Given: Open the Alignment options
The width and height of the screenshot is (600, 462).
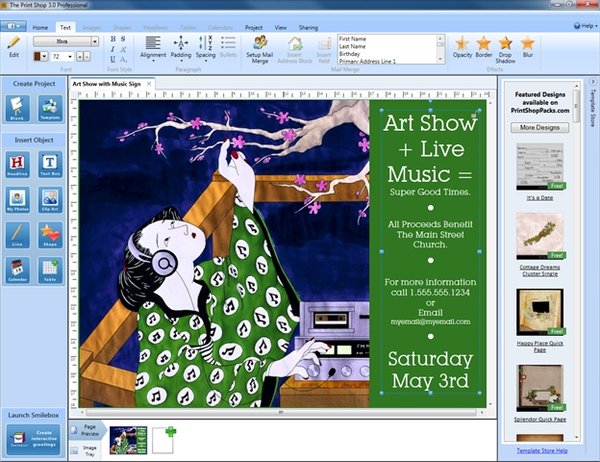Looking at the screenshot, I should click(x=153, y=47).
